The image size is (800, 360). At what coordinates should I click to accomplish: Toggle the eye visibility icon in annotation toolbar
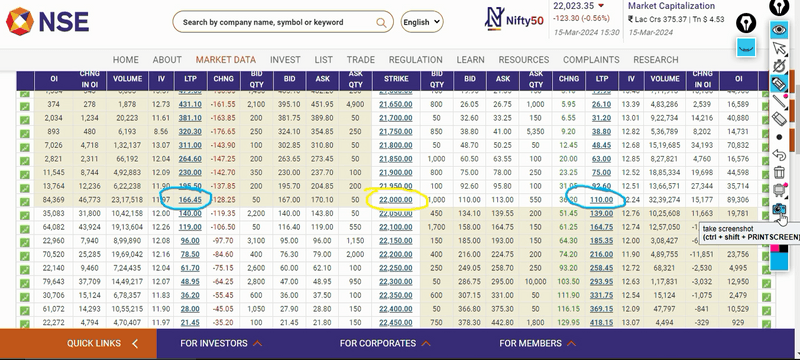pyautogui.click(x=779, y=30)
